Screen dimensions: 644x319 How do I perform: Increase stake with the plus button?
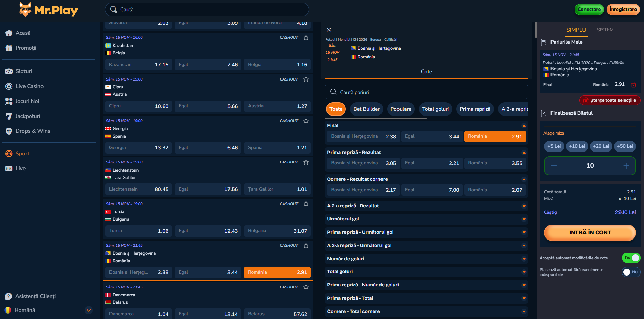tap(626, 166)
